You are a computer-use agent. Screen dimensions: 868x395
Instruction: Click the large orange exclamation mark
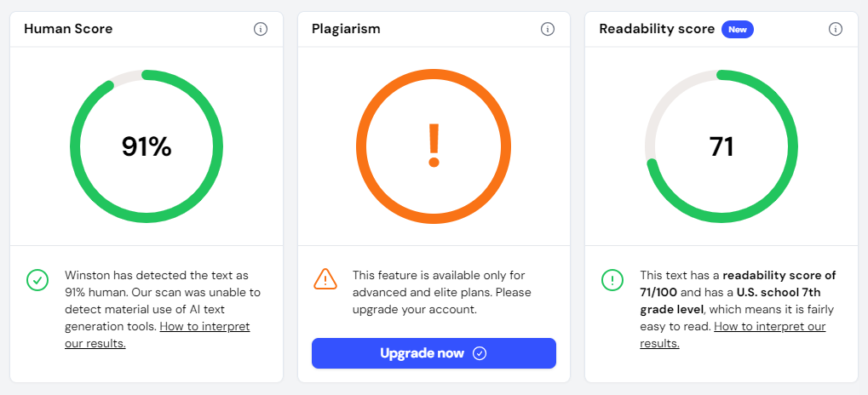(x=434, y=146)
